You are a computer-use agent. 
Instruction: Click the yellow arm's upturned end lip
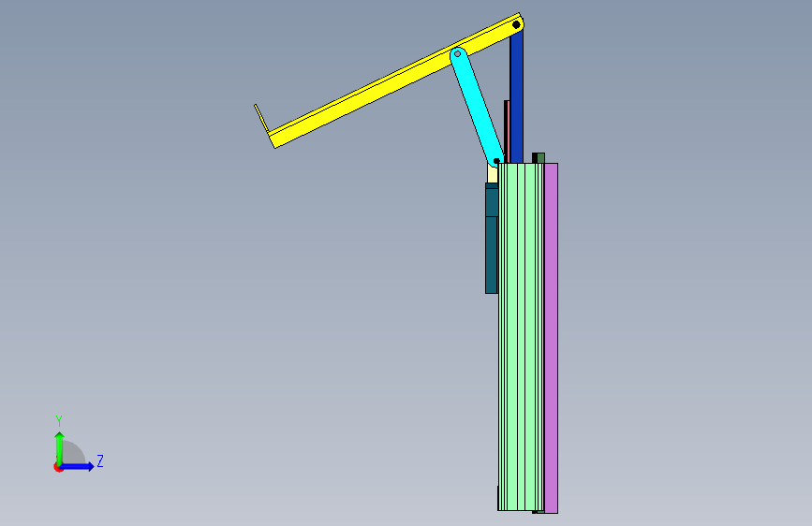click(261, 118)
